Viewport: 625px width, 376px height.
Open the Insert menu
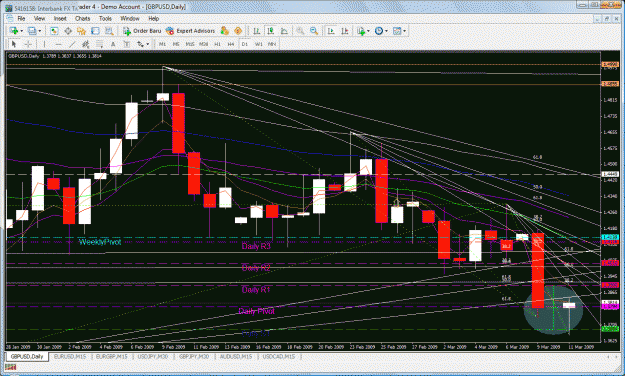click(x=60, y=18)
